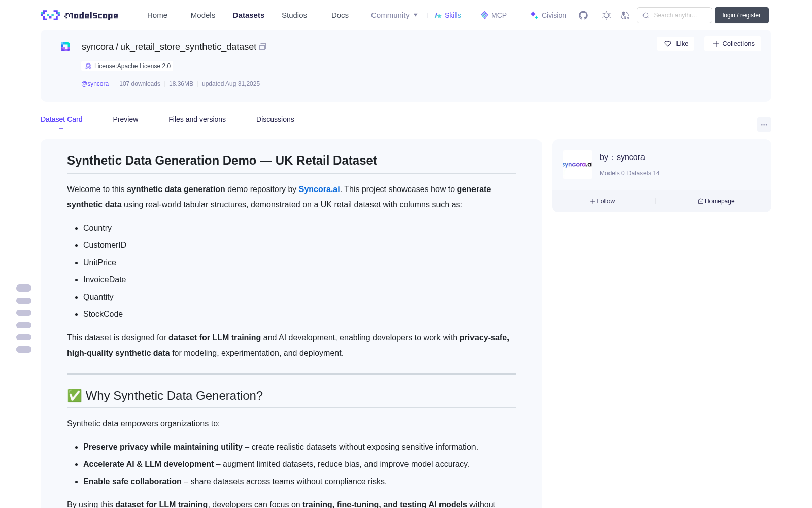Toggle the light/dark theme sun icon

coord(606,15)
